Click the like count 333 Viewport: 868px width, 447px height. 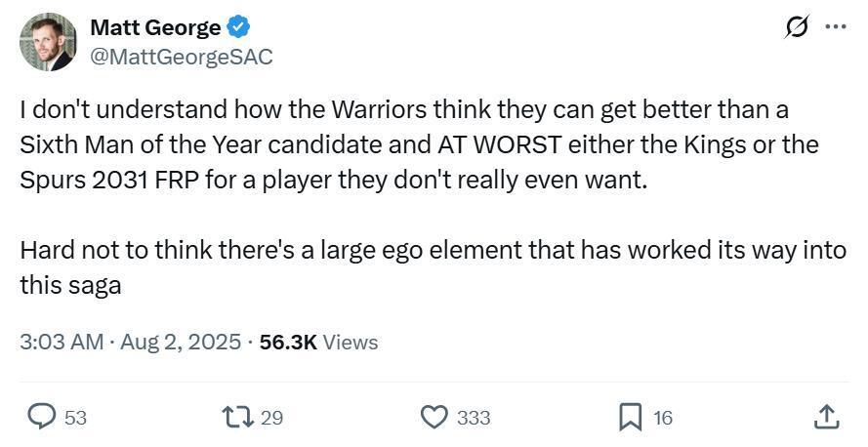[474, 418]
